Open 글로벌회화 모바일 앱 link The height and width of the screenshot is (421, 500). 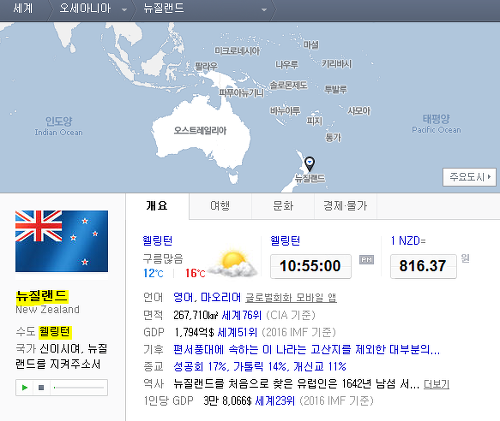tap(291, 297)
